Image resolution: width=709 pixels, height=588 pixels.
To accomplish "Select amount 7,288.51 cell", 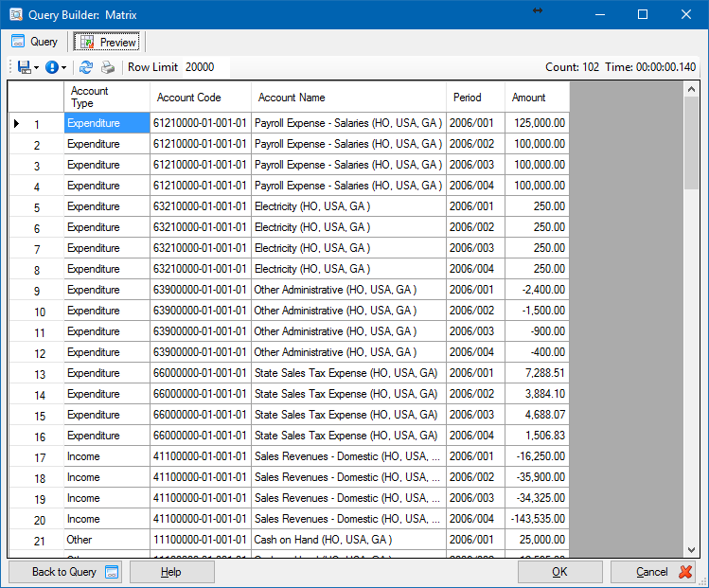I will tap(537, 373).
